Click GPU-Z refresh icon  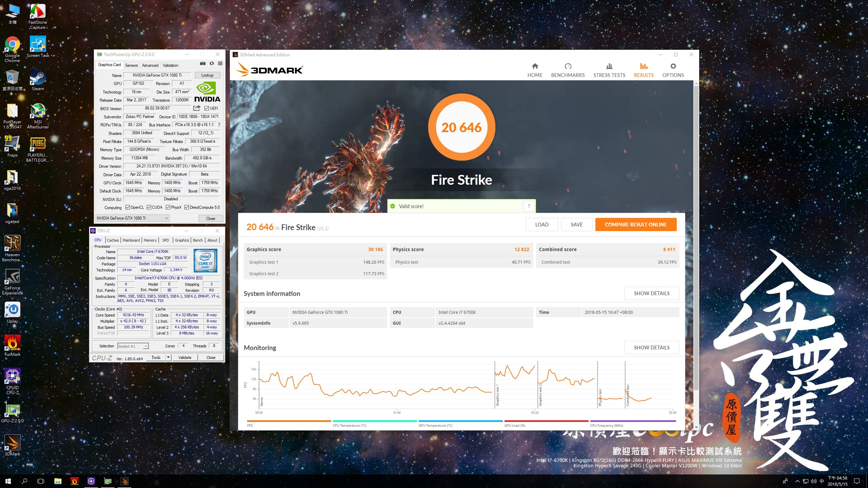point(212,63)
